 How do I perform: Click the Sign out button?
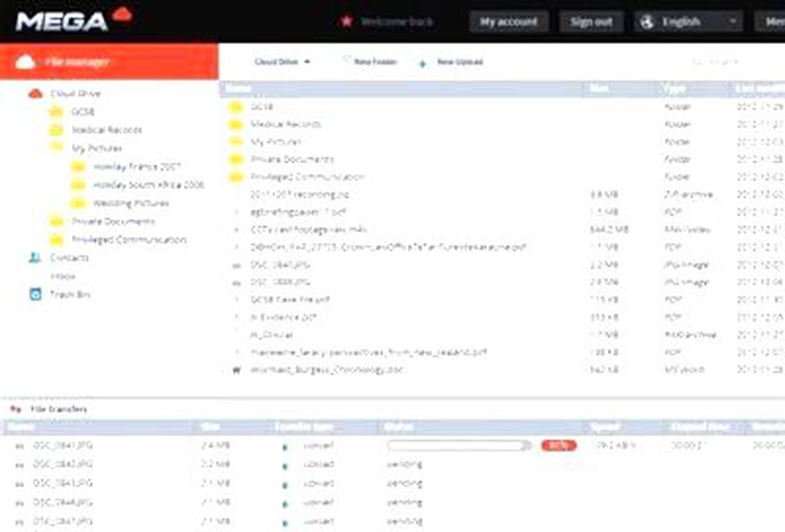pyautogui.click(x=591, y=22)
